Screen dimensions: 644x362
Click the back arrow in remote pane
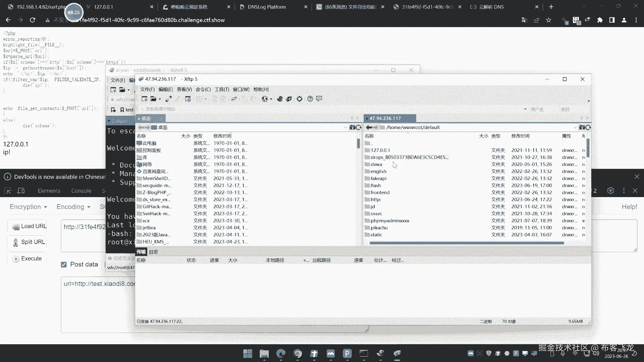click(x=369, y=127)
